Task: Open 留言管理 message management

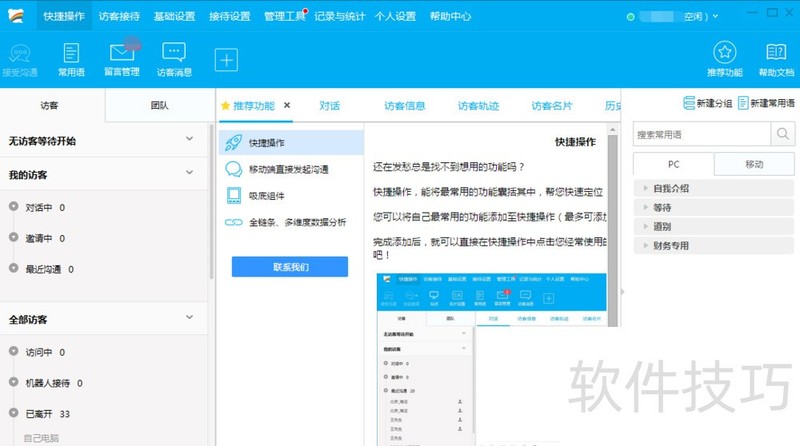Action: [122, 59]
